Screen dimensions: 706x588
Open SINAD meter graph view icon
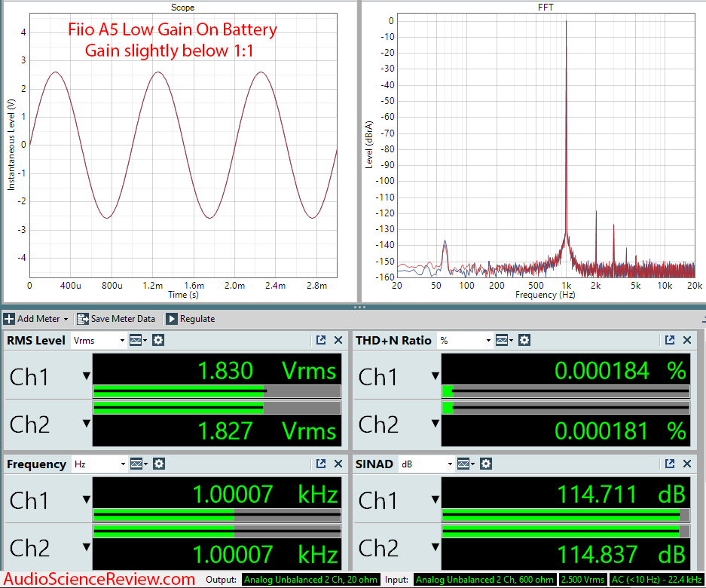click(466, 464)
